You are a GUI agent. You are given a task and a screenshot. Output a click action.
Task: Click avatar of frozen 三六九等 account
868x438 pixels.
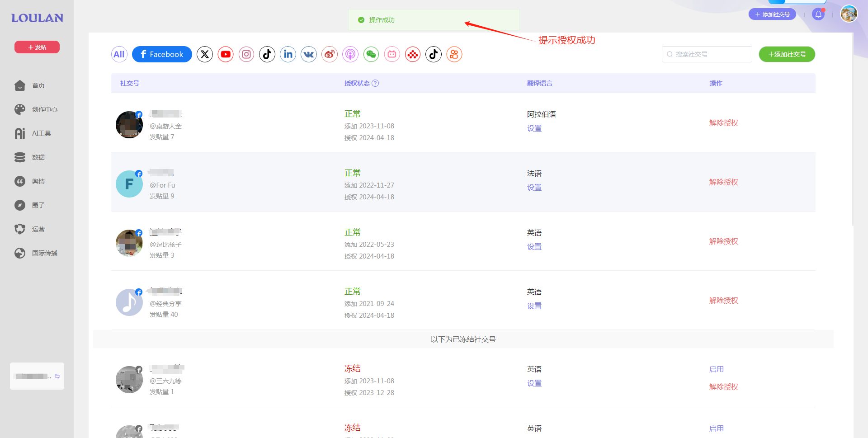(129, 380)
